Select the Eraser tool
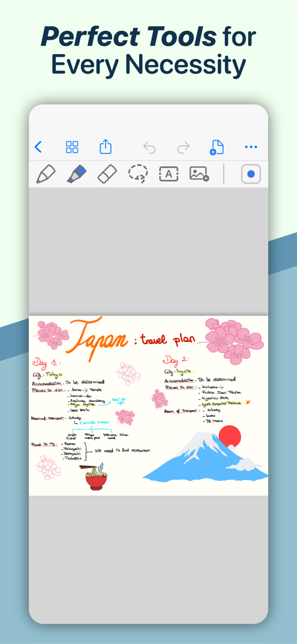297x644 pixels. (107, 174)
